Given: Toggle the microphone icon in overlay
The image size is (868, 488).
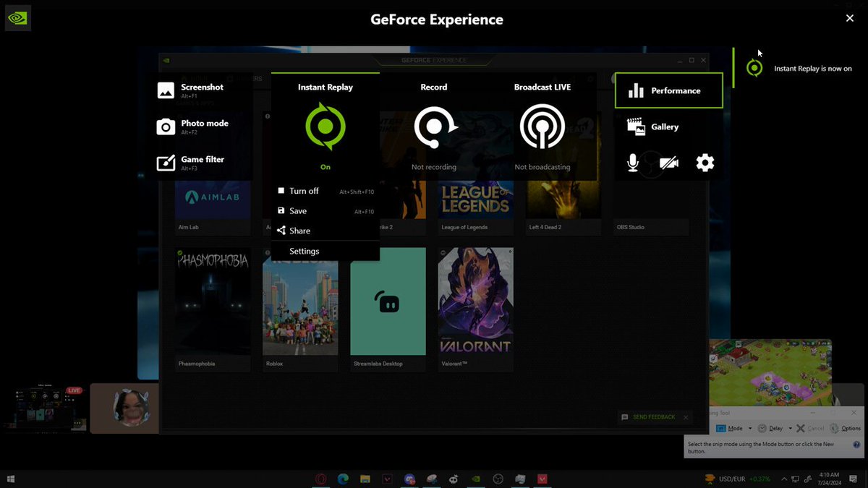Looking at the screenshot, I should click(x=633, y=163).
